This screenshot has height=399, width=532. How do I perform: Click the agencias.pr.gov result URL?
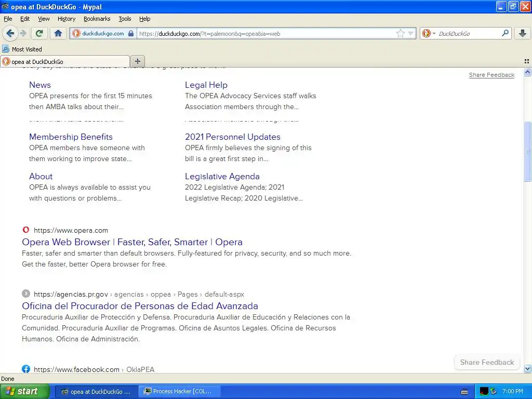(x=139, y=294)
